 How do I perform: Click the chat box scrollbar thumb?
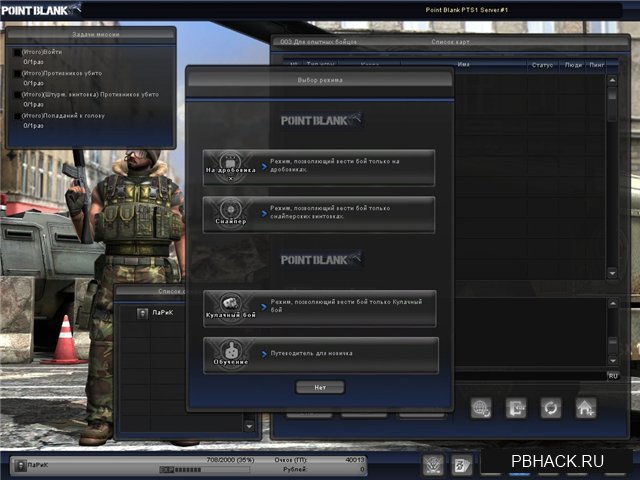[613, 341]
